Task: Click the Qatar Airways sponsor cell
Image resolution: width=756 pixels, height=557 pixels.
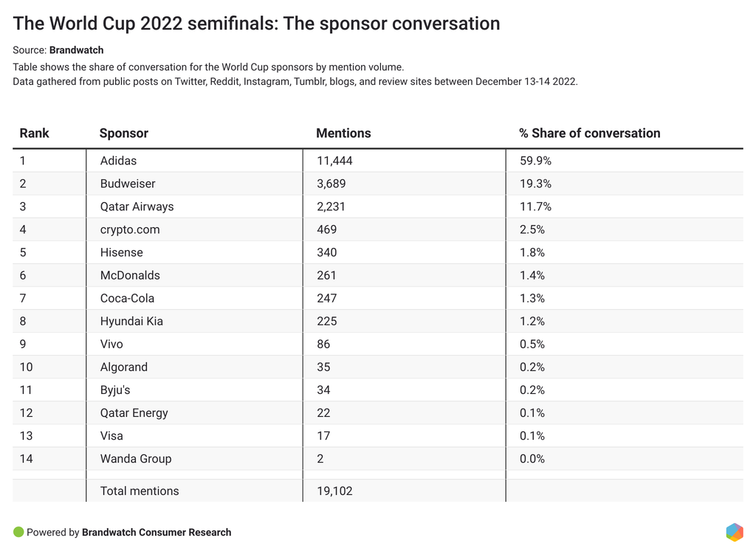Action: [x=137, y=207]
